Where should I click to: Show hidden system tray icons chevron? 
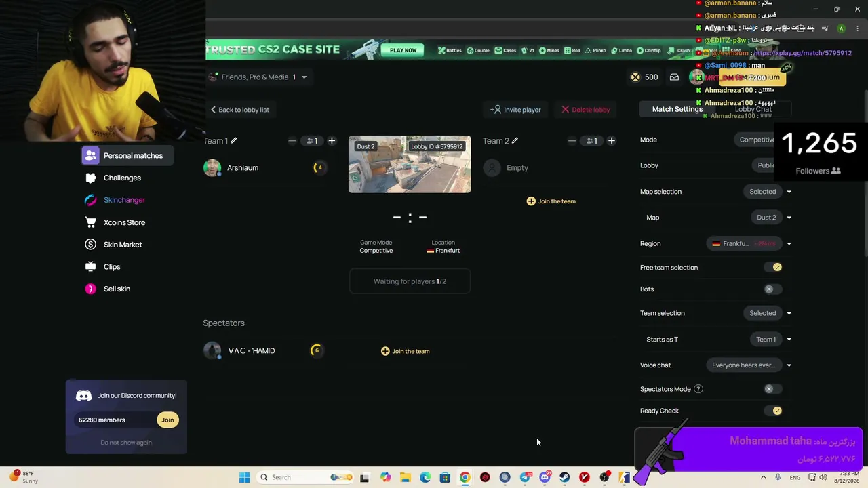click(764, 477)
